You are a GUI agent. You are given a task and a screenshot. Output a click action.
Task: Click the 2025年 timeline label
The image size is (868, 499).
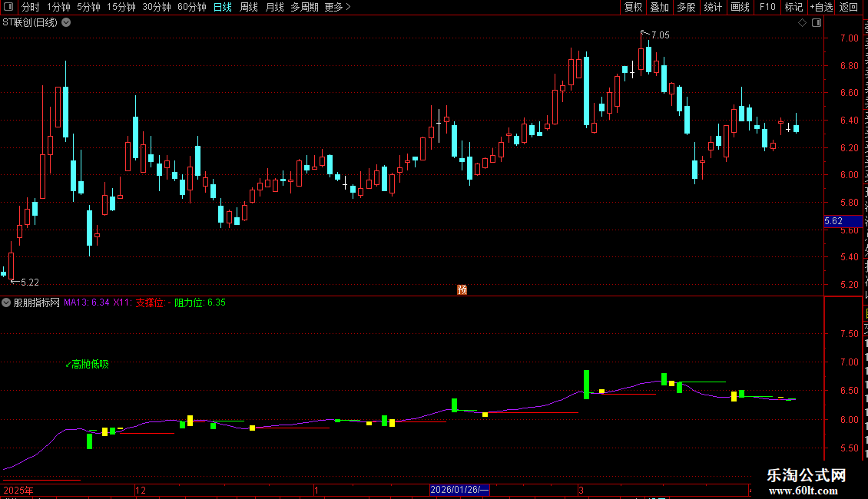[18, 490]
